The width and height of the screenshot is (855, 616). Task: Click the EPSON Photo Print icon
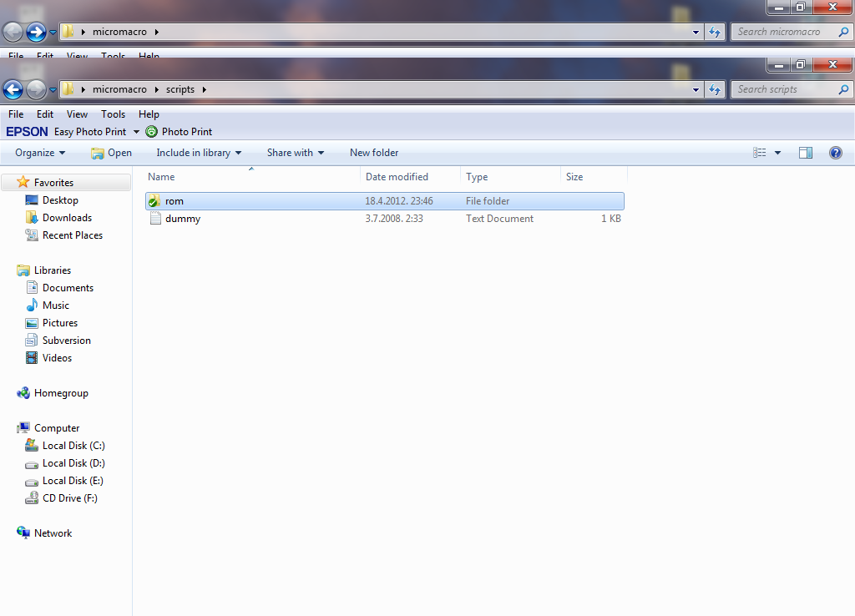click(151, 132)
